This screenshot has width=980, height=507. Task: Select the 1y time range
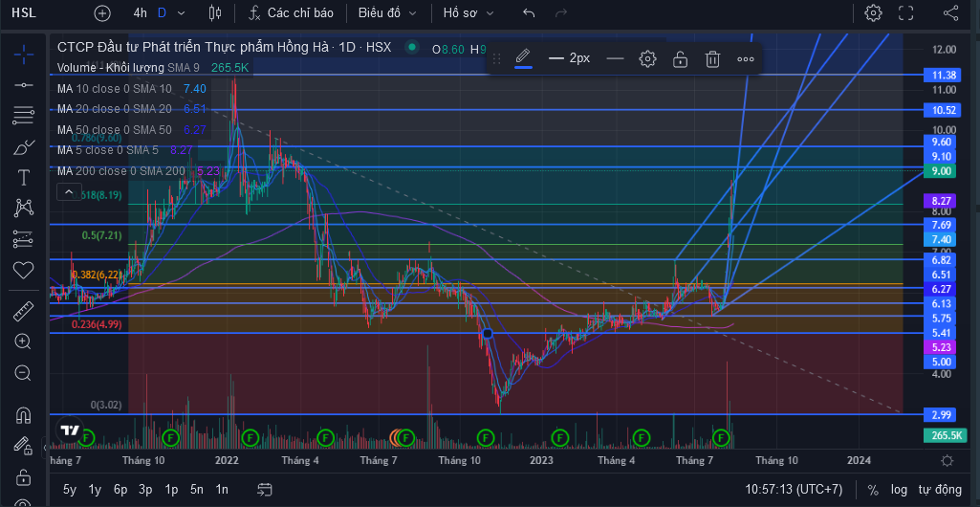coord(95,489)
